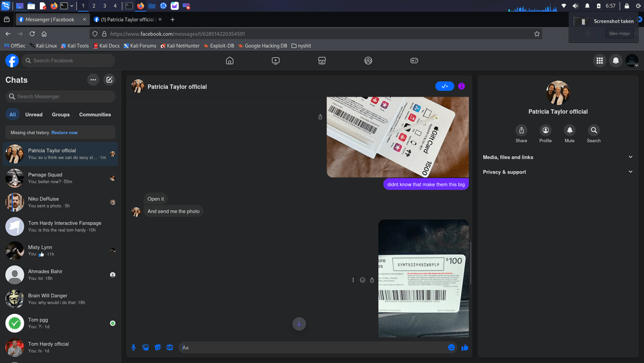Open Exploit-DB bookmark
This screenshot has width=644, height=363.
[219, 46]
